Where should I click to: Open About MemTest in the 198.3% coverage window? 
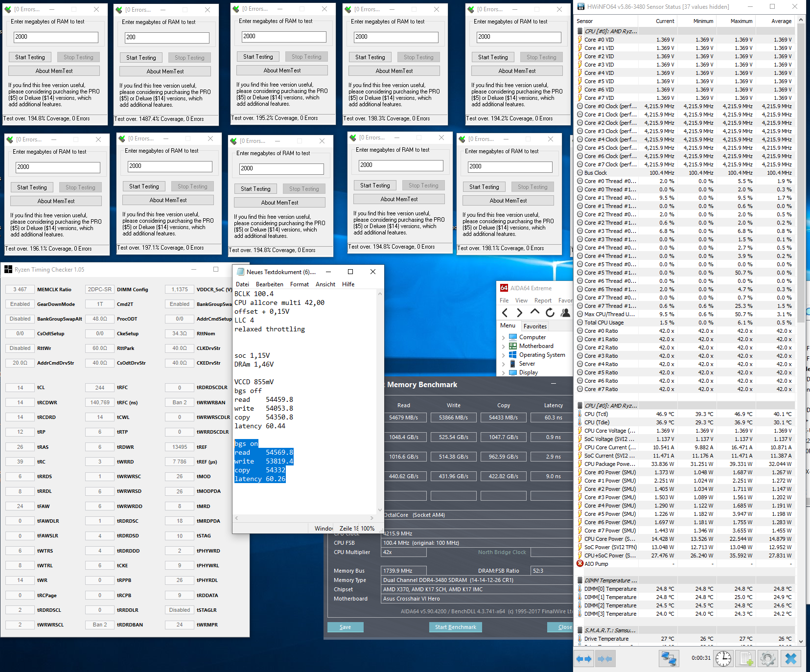394,71
